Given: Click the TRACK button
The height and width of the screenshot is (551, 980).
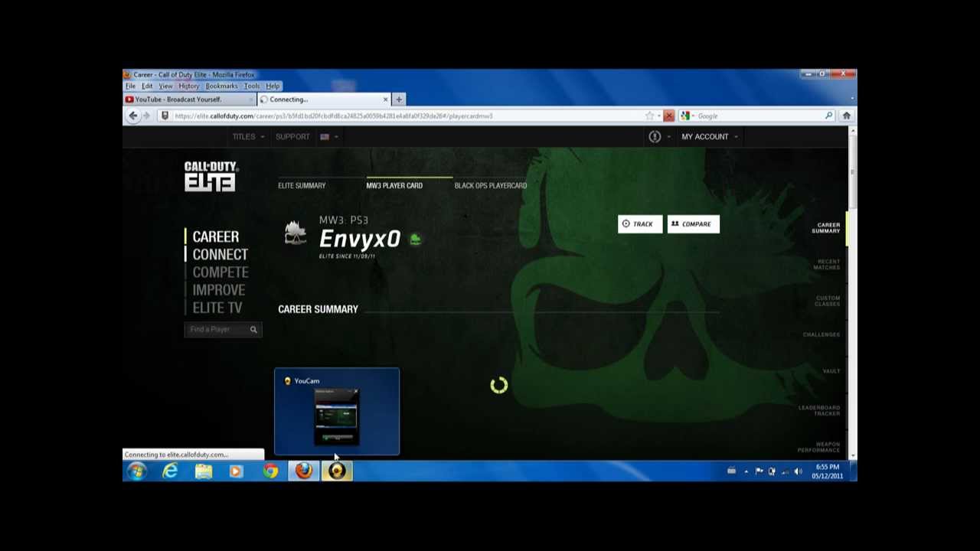Looking at the screenshot, I should [x=640, y=224].
